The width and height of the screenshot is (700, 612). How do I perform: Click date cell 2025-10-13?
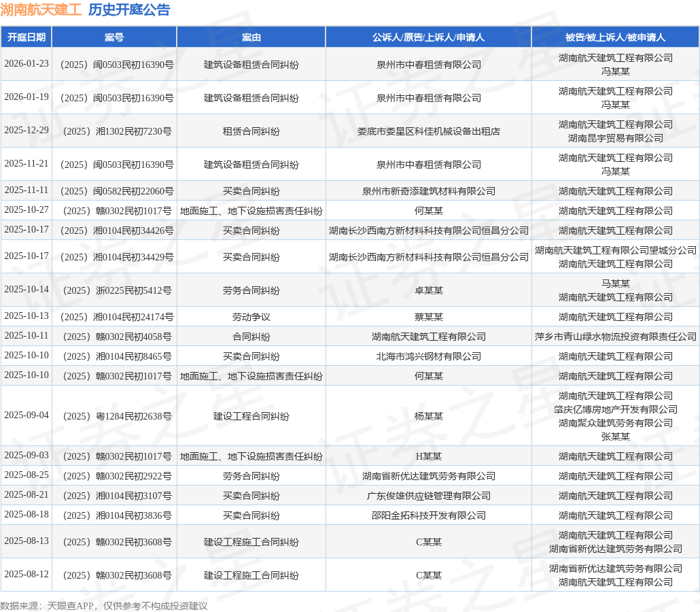[x=27, y=316]
